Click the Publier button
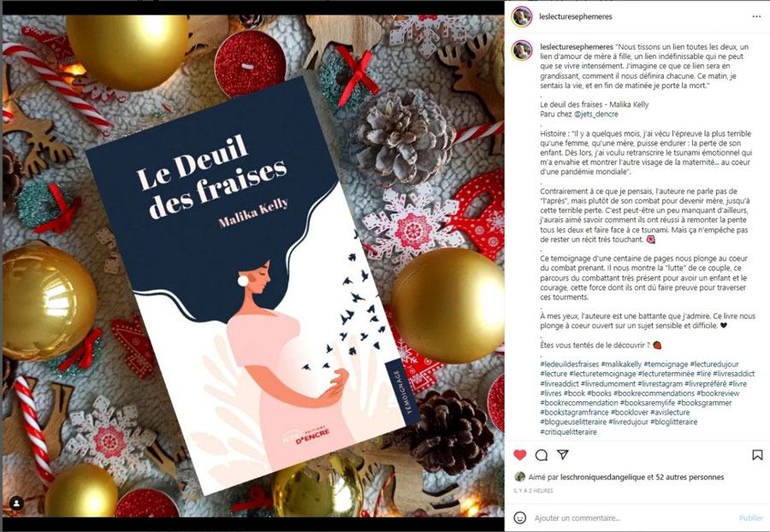The width and height of the screenshot is (770, 532). coord(751,517)
